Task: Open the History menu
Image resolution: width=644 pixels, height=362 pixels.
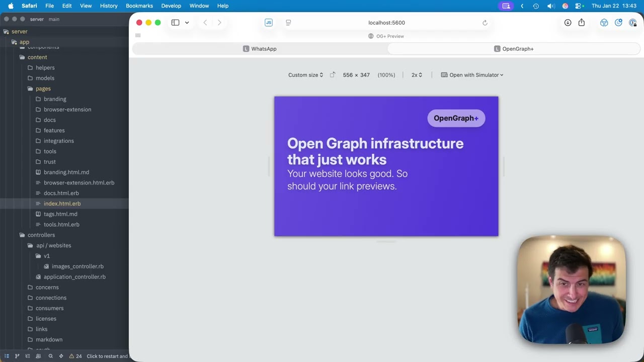Action: 109,6
